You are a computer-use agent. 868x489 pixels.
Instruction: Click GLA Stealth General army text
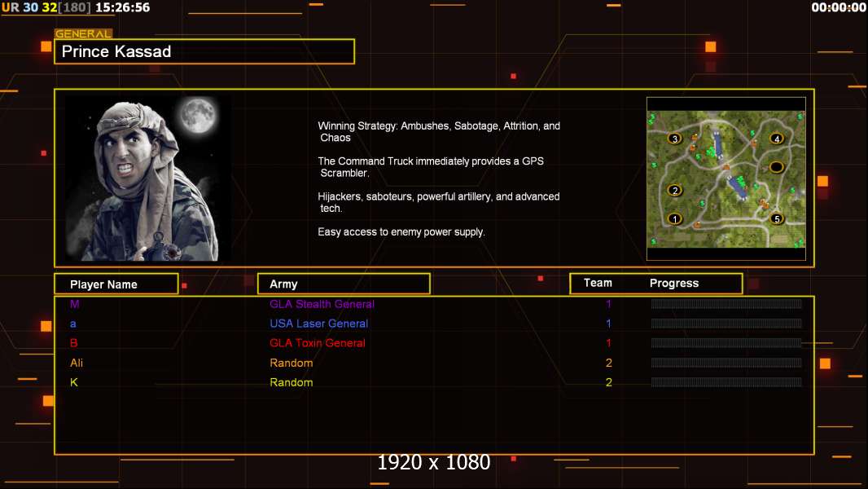[322, 304]
